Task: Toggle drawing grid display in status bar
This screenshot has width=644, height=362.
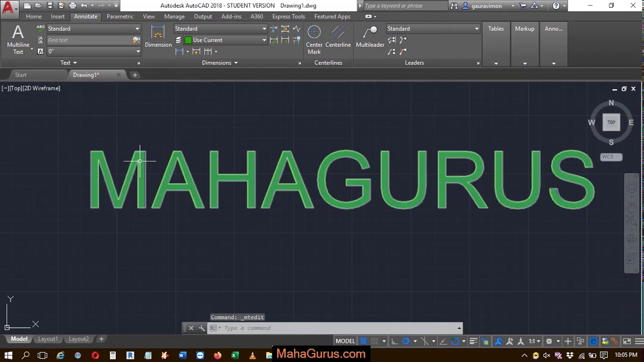Action: coord(363,341)
